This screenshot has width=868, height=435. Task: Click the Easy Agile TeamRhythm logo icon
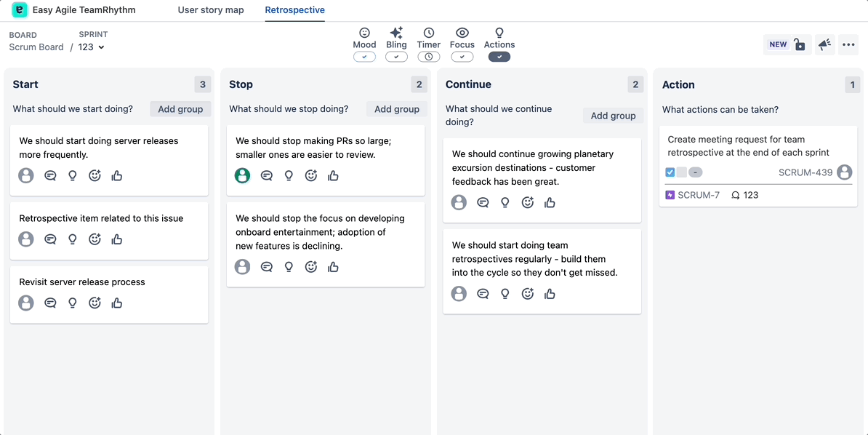click(20, 10)
